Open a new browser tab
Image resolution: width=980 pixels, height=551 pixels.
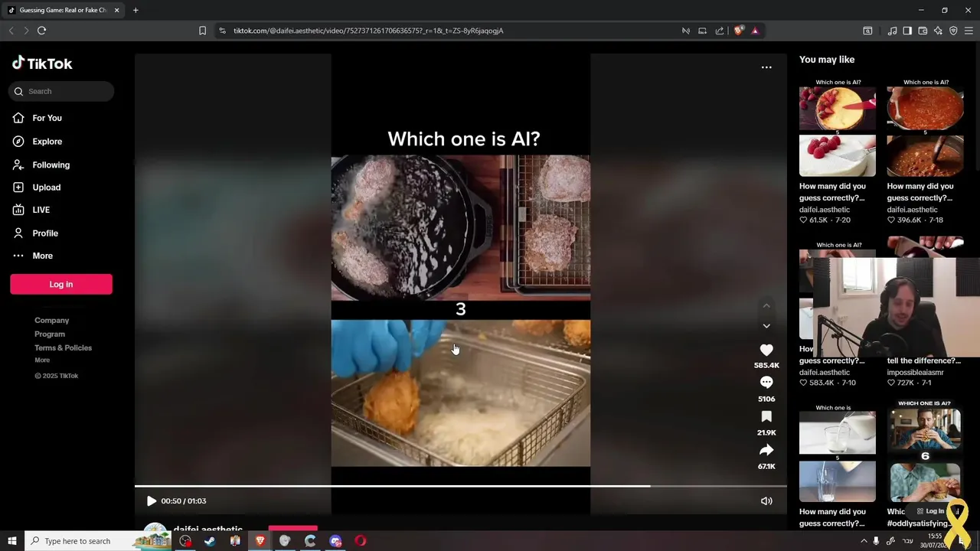coord(136,10)
